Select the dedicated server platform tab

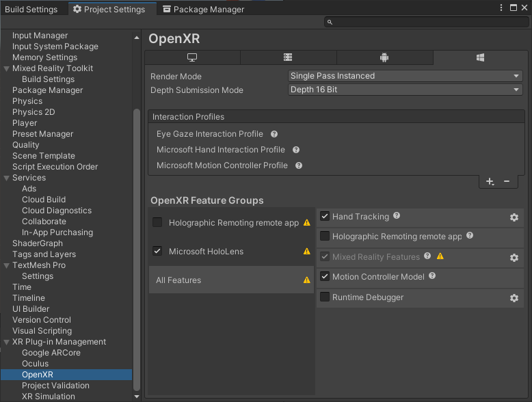288,57
